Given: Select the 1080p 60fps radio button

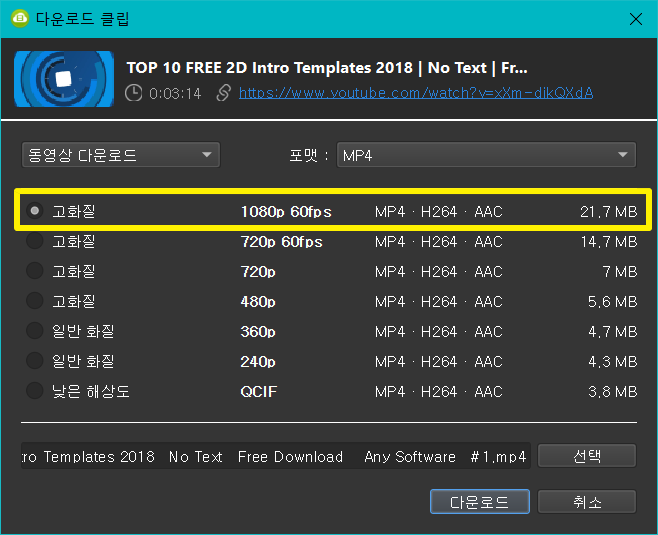Looking at the screenshot, I should tap(35, 210).
